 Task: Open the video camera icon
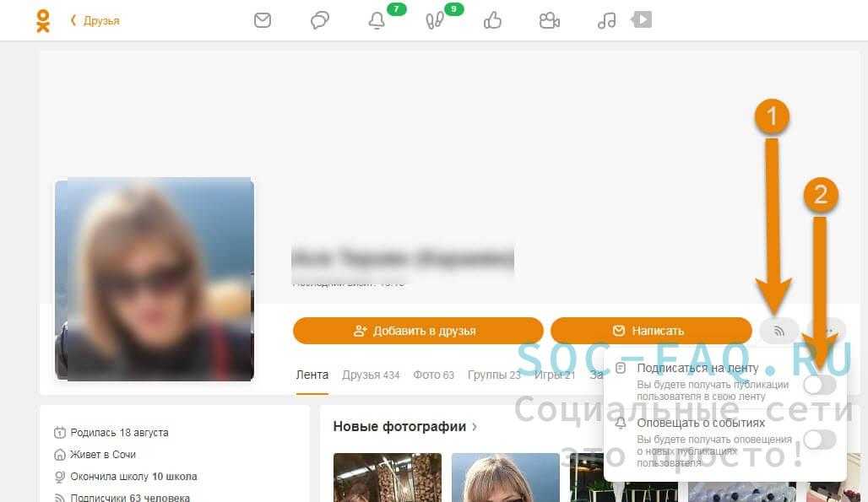550,20
